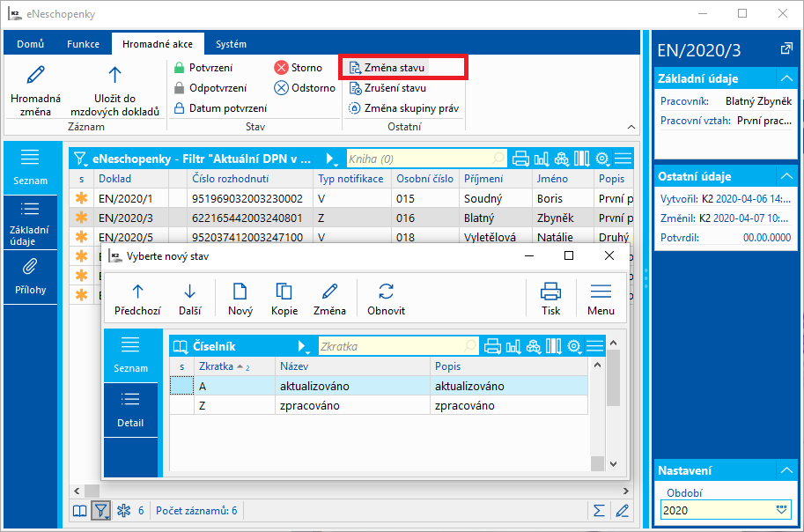Screen dimensions: 804x532
Task: Collapse the ribbon with the chevron
Action: [x=631, y=127]
